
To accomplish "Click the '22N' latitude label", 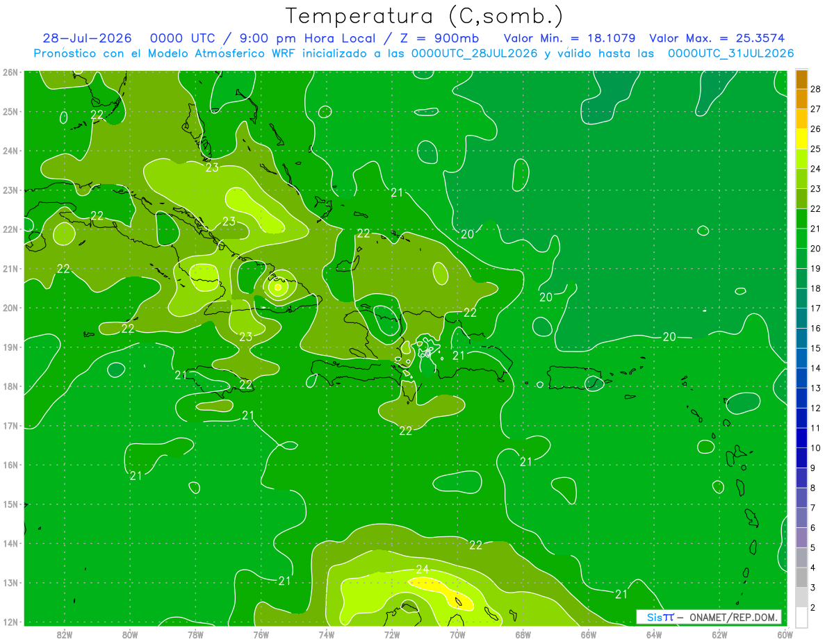I will (10, 229).
